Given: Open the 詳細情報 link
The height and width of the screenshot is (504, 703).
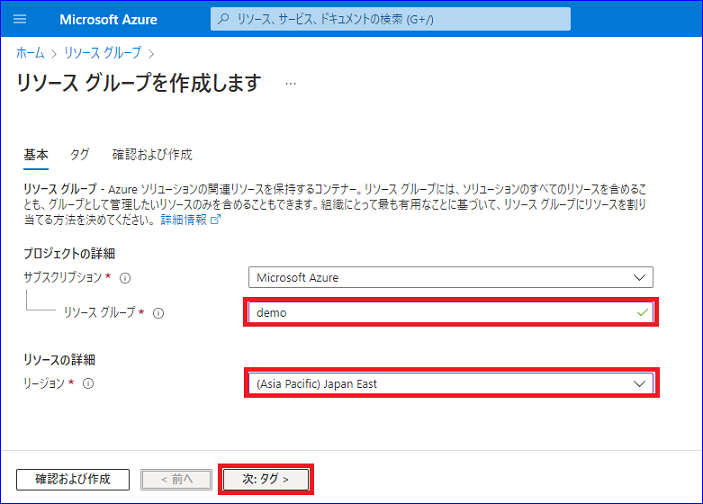Looking at the screenshot, I should (x=191, y=220).
